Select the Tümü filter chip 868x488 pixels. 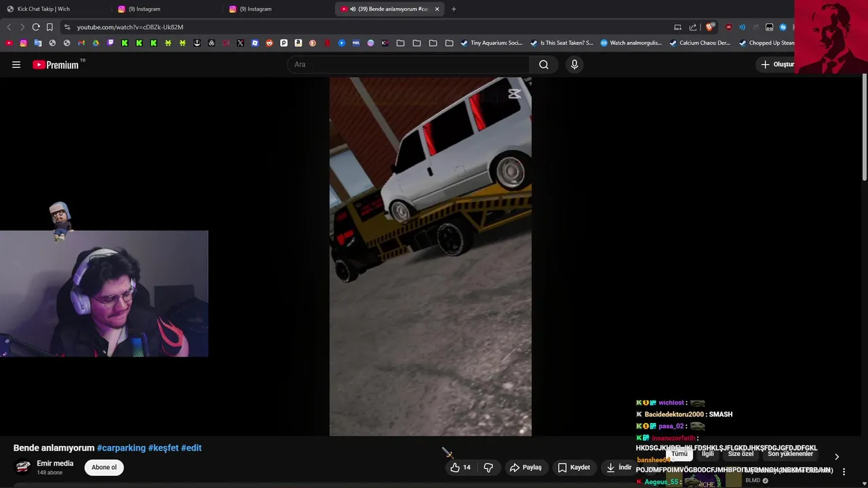click(679, 454)
